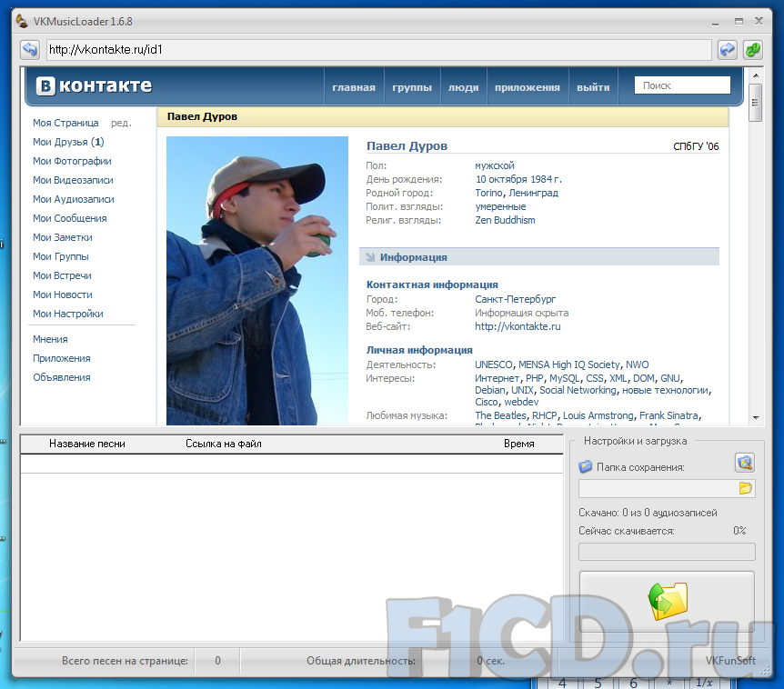
Task: Open folder browse icon in save path field
Action: point(745,488)
